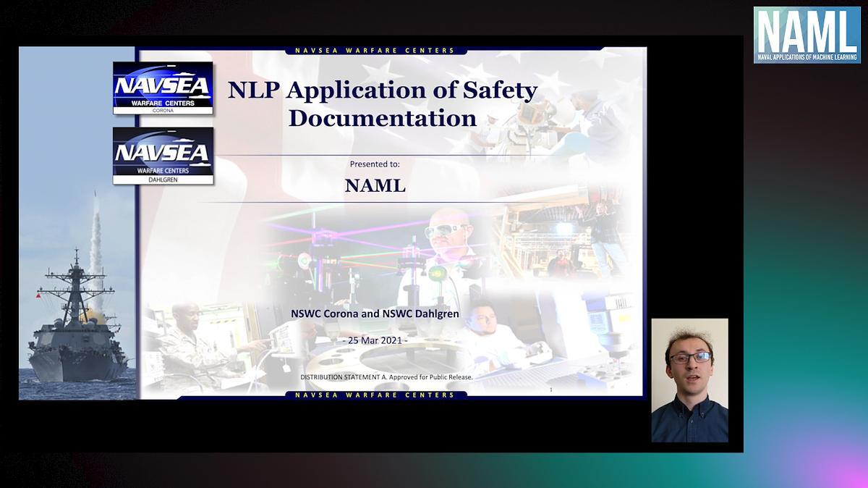868x488 pixels.
Task: Click 'NSWC Corona and NSWC Dahlgren' text
Action: [375, 314]
